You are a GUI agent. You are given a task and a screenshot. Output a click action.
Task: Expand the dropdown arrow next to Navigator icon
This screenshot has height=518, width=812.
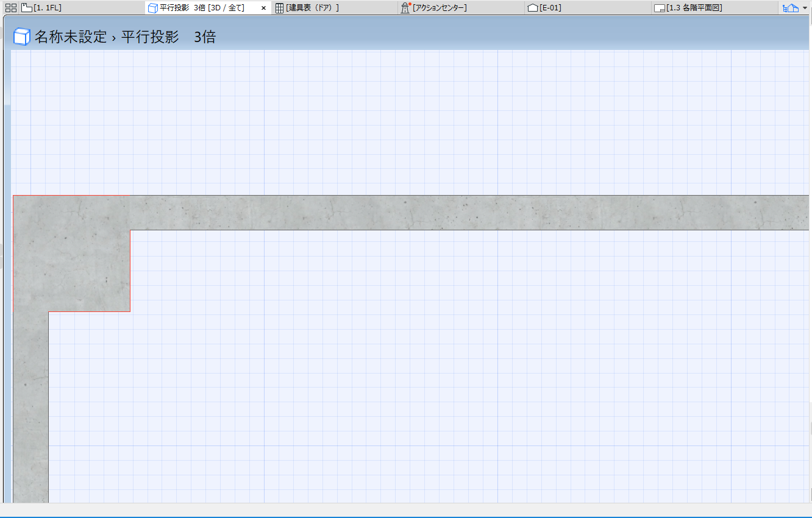tap(805, 8)
